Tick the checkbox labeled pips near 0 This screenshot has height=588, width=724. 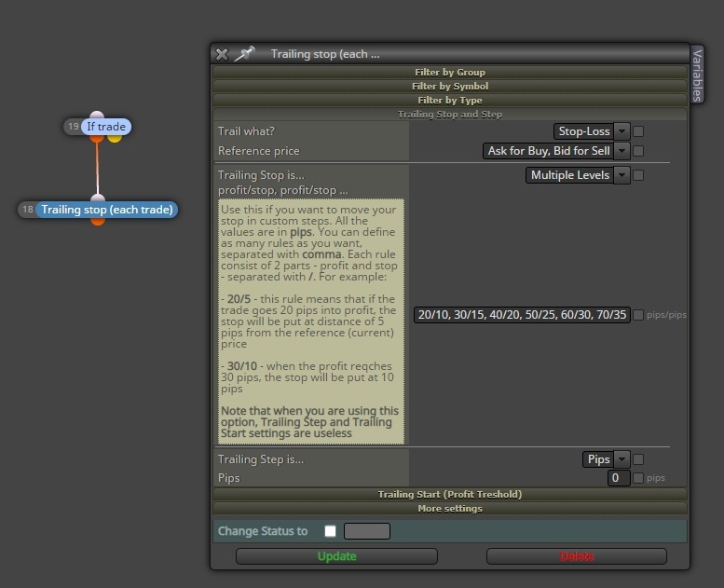pos(638,478)
